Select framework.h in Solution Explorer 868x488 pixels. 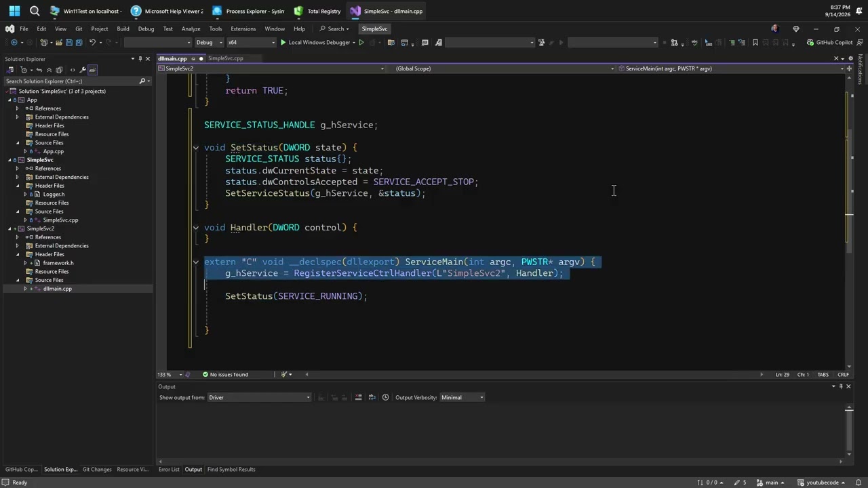point(58,263)
